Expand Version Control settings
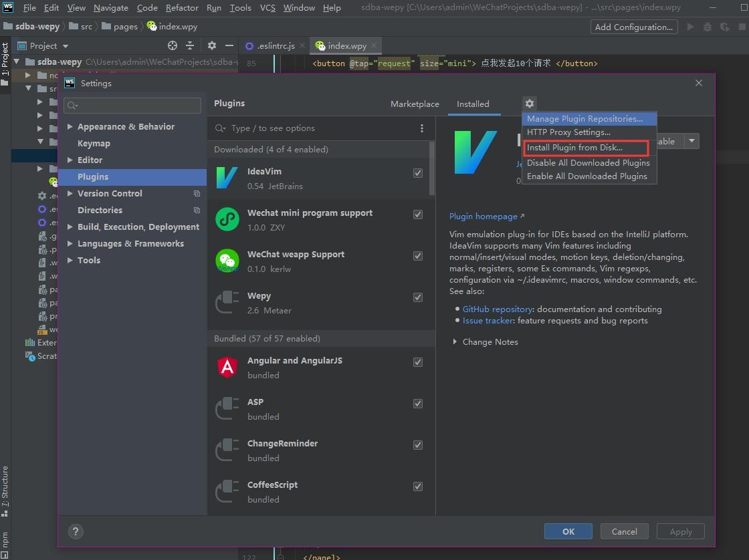 pyautogui.click(x=70, y=193)
